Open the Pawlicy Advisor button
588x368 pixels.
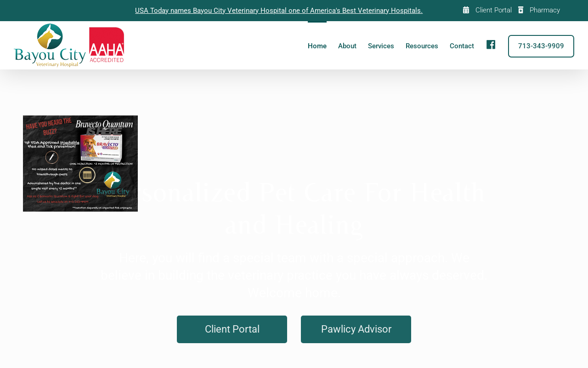356,329
